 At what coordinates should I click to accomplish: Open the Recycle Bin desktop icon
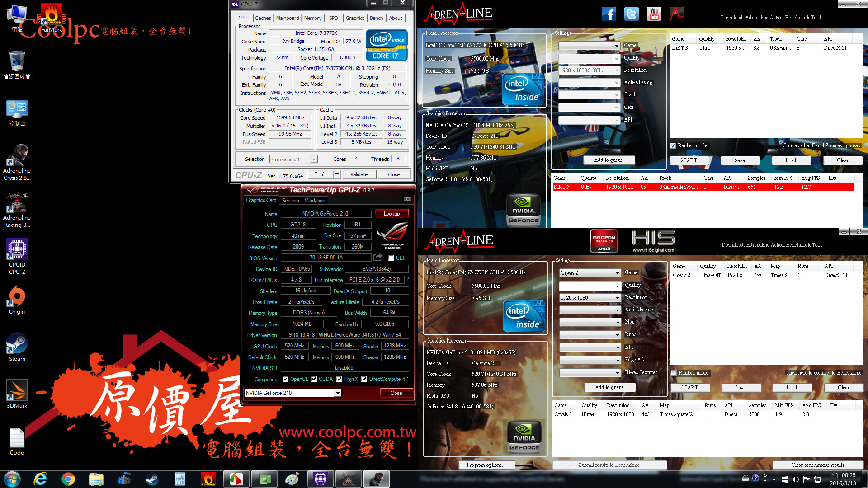coord(17,65)
